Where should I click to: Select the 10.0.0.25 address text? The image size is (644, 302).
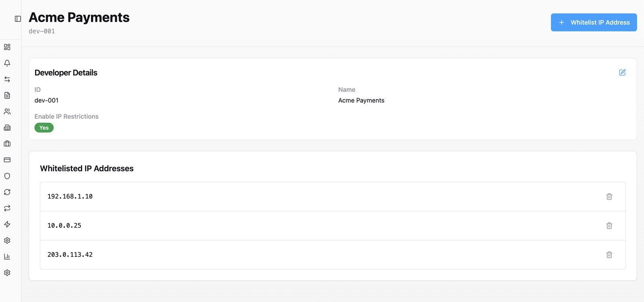point(64,225)
